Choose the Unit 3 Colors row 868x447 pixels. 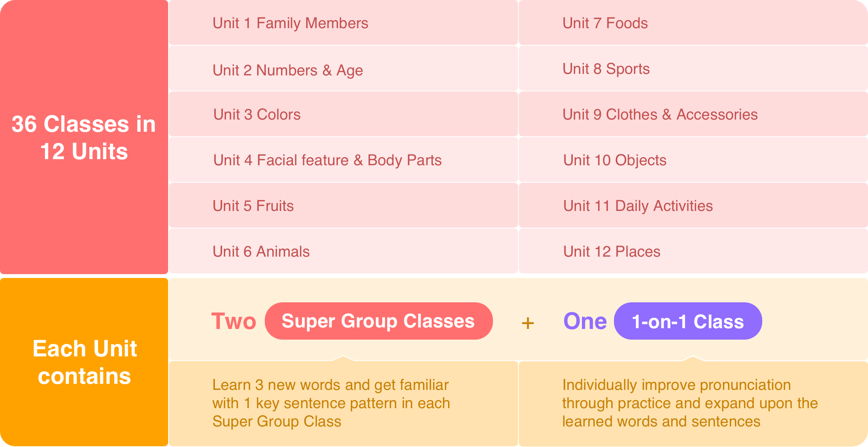[x=257, y=115]
